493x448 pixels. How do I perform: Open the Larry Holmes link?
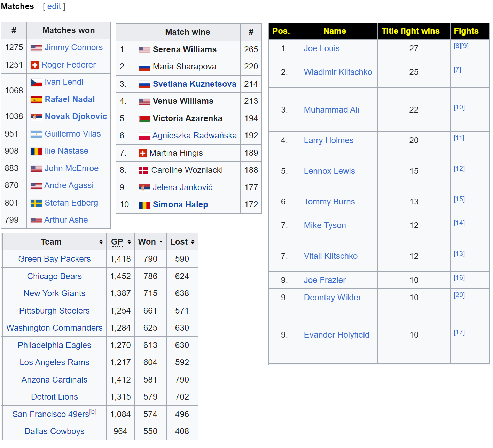point(329,140)
